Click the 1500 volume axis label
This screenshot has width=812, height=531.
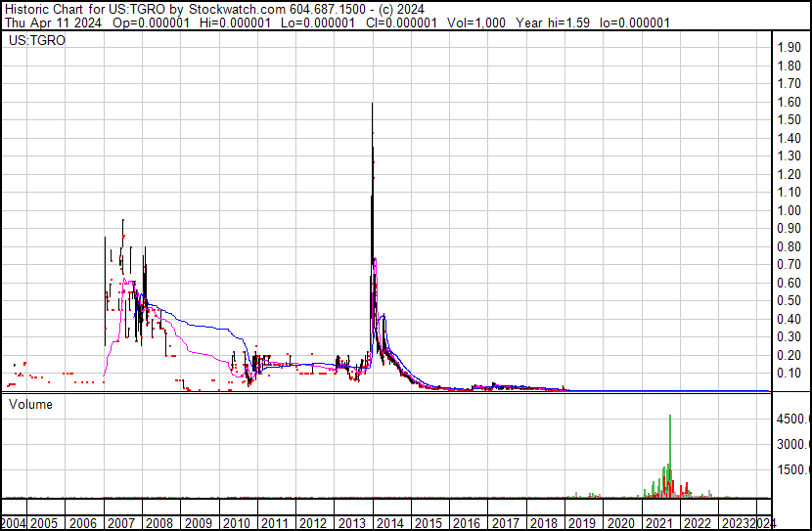coord(792,470)
